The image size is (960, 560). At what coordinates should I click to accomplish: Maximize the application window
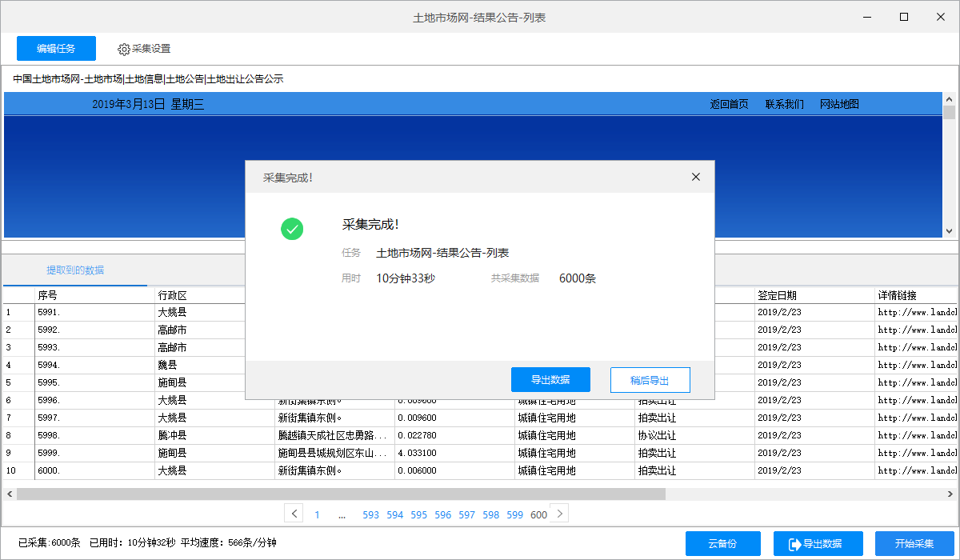[x=904, y=17]
